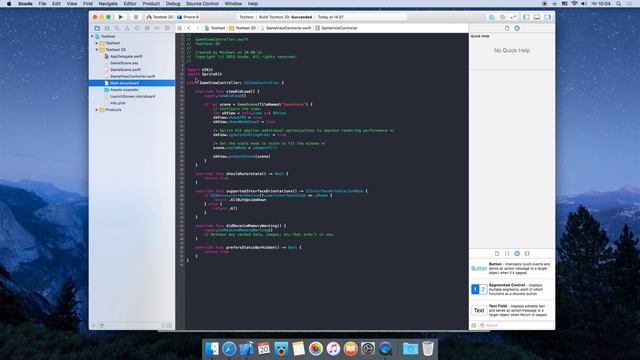Show the Media library
The height and width of the screenshot is (360, 640).
(527, 253)
